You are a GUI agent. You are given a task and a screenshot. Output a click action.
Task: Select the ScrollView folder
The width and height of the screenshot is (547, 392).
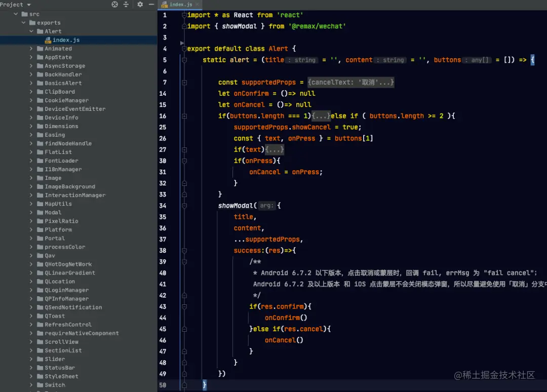tap(61, 342)
